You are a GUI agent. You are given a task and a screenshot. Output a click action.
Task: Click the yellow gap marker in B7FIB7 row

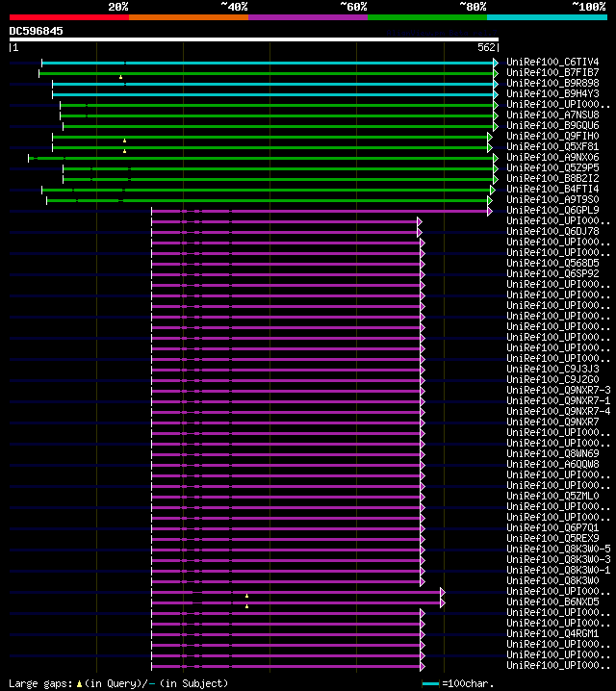coord(120,77)
